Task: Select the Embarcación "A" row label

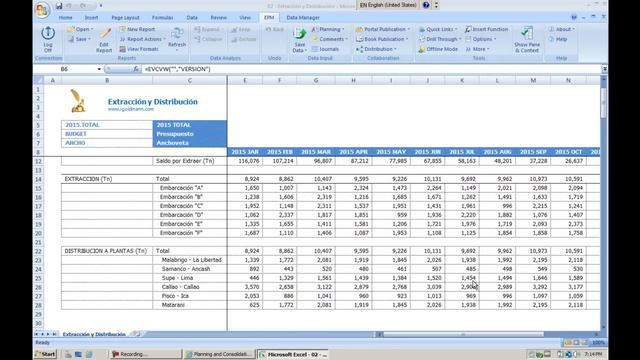Action: pyautogui.click(x=181, y=188)
